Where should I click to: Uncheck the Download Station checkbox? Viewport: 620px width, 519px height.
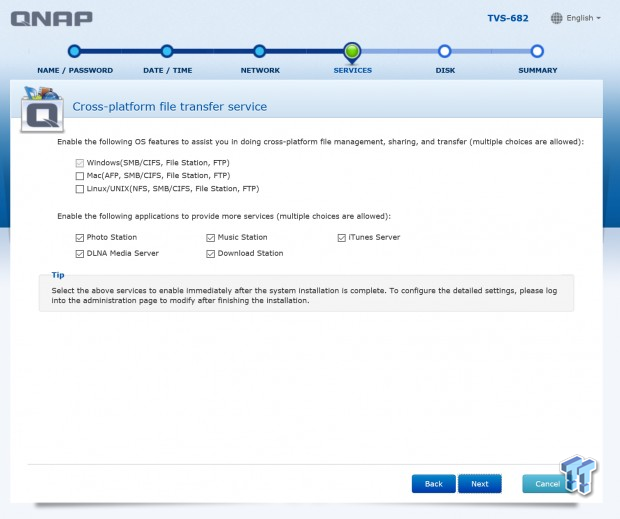click(x=210, y=254)
